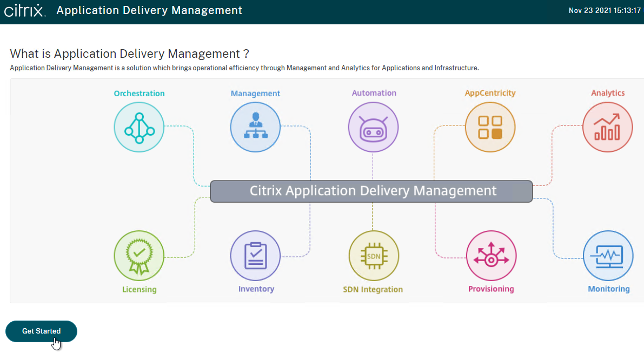Open the Inventory clipboard icon
Image resolution: width=644 pixels, height=353 pixels.
(255, 256)
